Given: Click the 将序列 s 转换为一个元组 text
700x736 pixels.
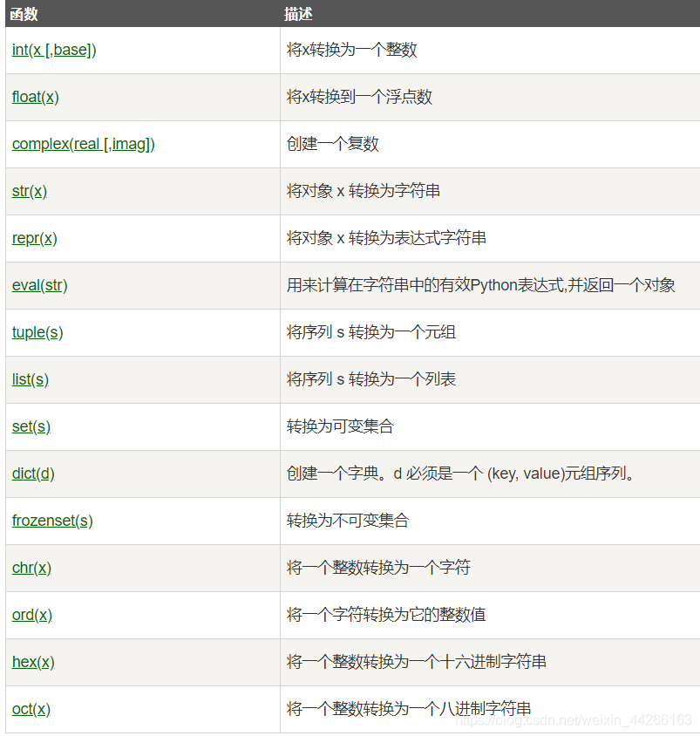Looking at the screenshot, I should pos(371,332).
